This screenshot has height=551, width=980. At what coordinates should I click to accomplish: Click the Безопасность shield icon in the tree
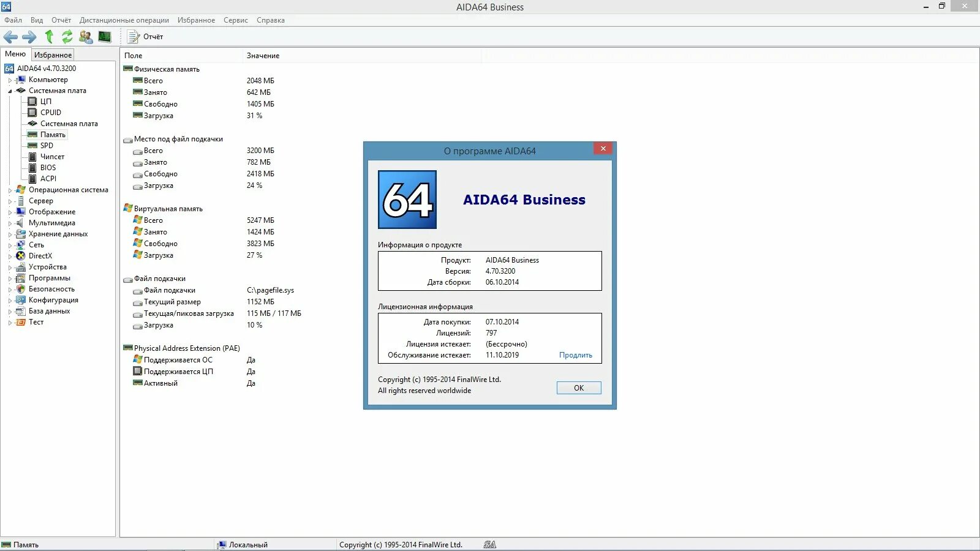[21, 289]
